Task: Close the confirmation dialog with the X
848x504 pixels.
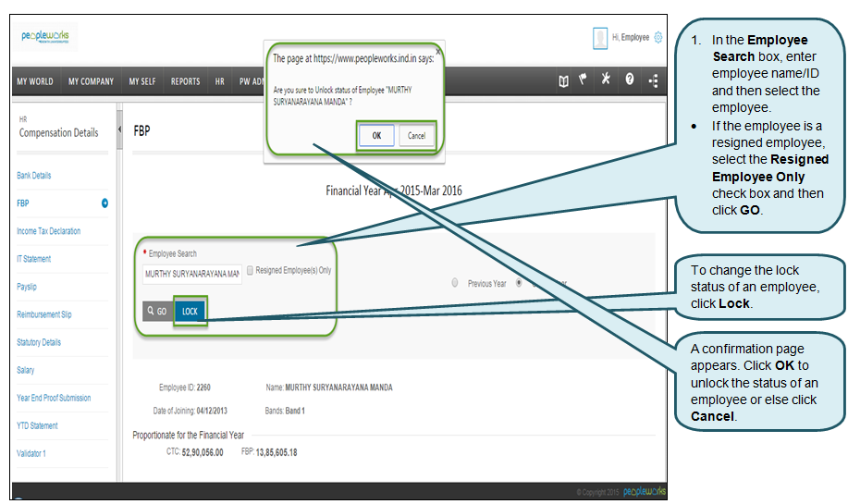Action: [438, 52]
